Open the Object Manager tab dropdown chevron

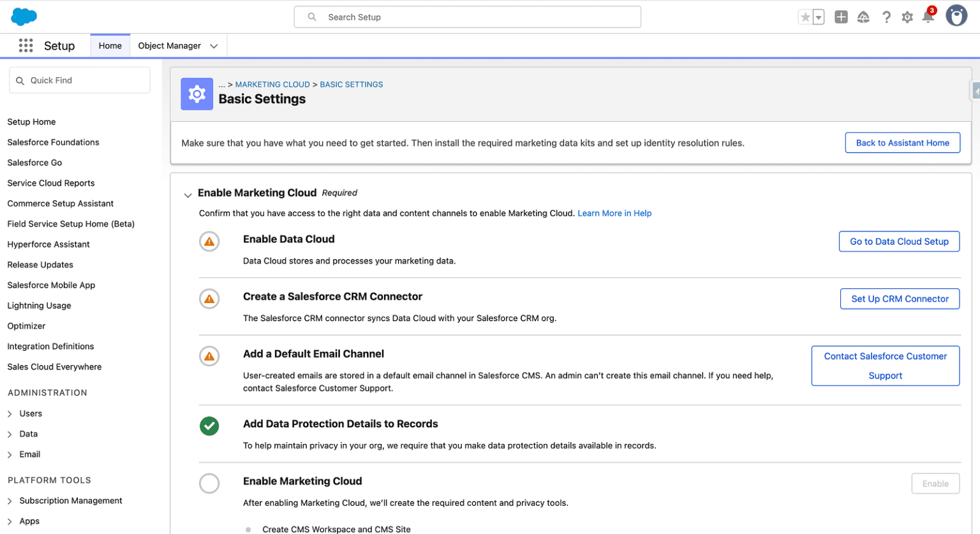click(x=214, y=46)
